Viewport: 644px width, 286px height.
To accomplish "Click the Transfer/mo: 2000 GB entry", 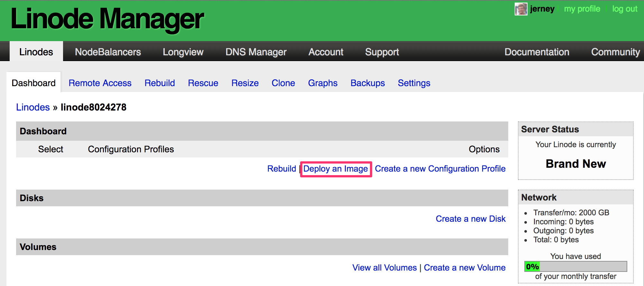I will [x=571, y=212].
